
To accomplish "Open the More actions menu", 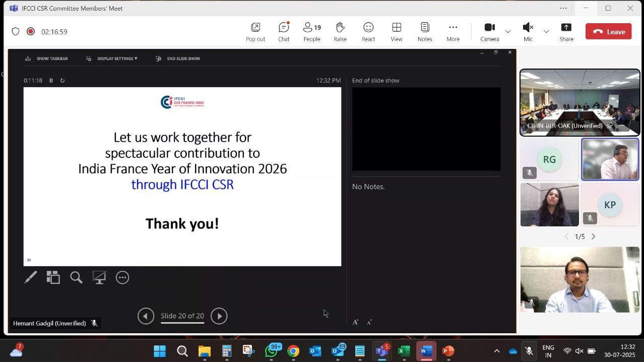I will point(453,32).
